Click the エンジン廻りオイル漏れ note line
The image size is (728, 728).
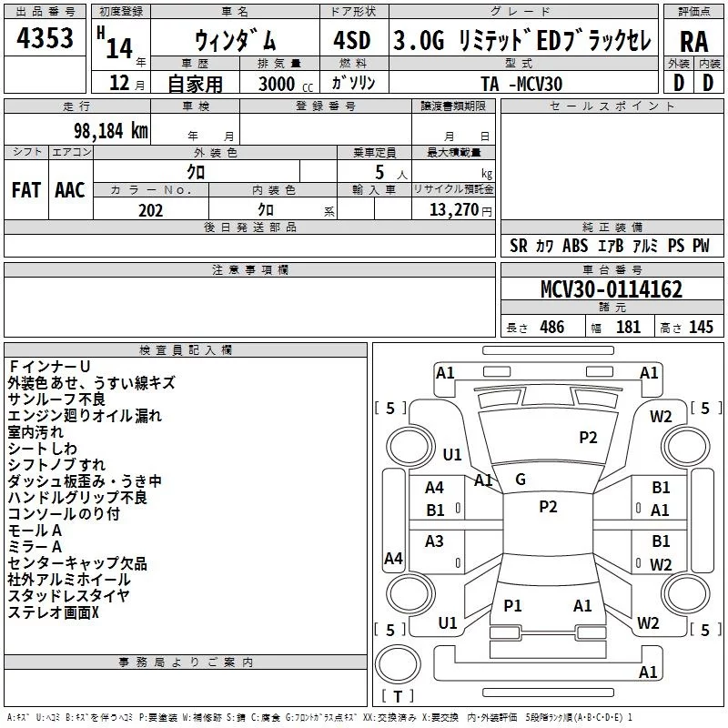tap(85, 416)
